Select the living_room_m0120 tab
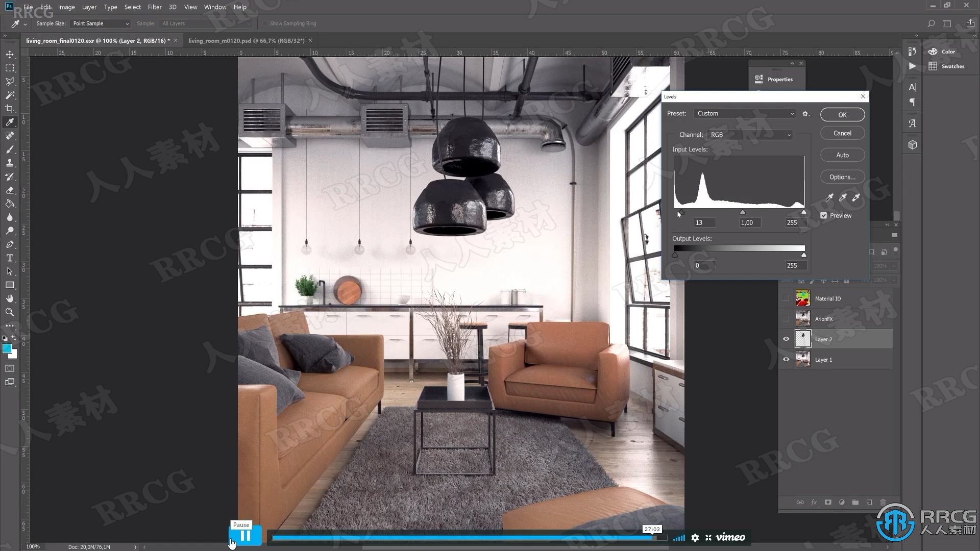This screenshot has width=980, height=551. coord(246,40)
